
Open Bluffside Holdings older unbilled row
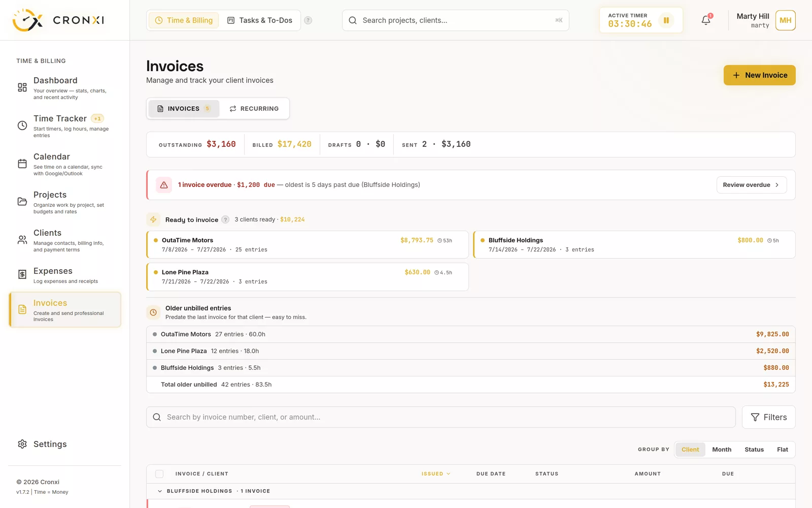(x=470, y=368)
